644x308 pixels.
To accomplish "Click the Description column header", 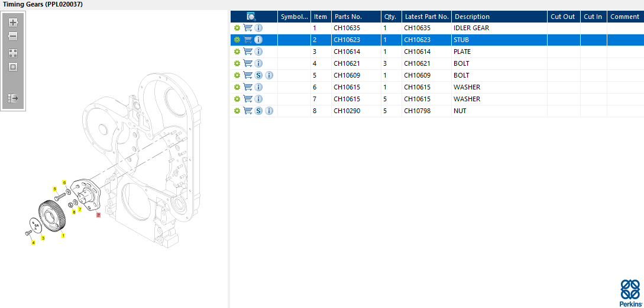I will tap(499, 17).
